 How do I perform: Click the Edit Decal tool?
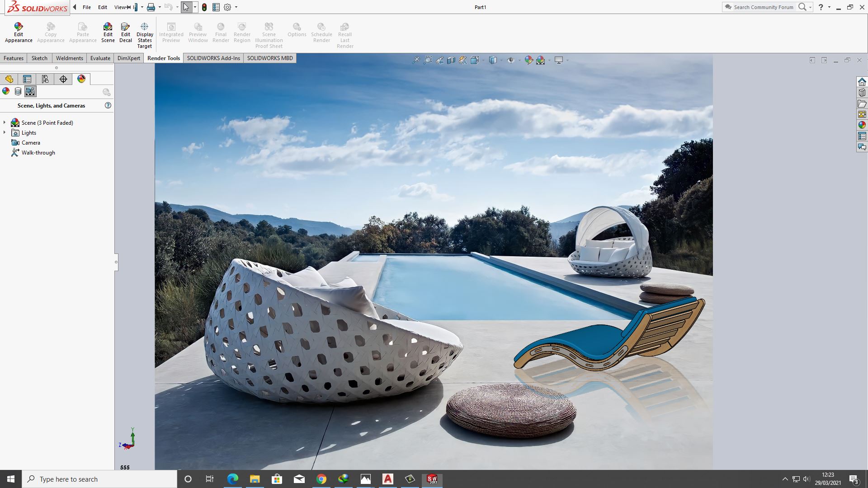[125, 32]
